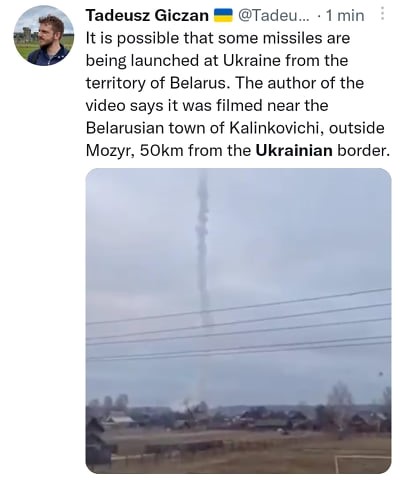Click the power lines across the video
This screenshot has height=482, width=404.
[238, 323]
